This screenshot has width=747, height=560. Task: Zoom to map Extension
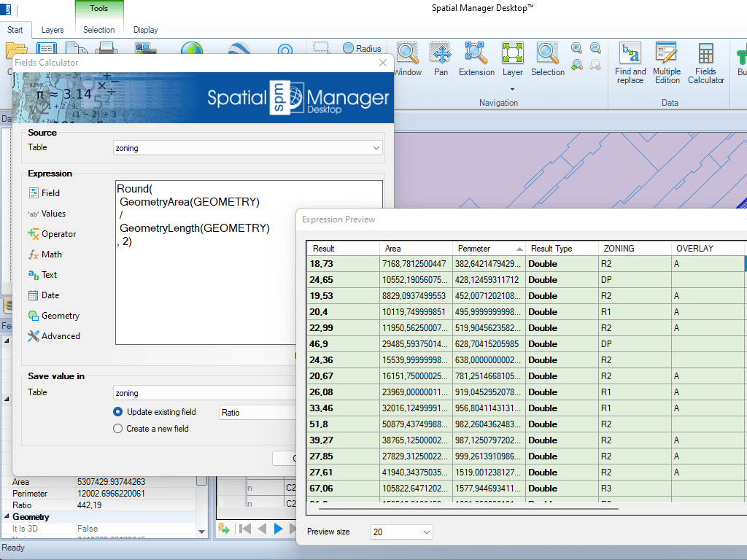(x=476, y=60)
